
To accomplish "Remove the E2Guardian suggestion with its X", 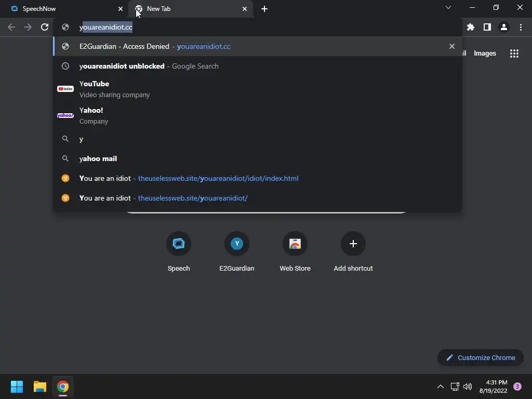I will [452, 46].
